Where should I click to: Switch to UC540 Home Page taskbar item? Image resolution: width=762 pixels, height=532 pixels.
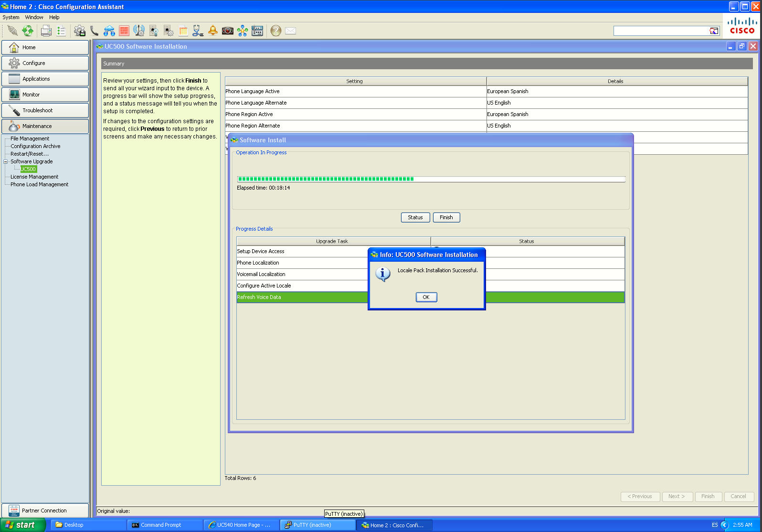(241, 525)
